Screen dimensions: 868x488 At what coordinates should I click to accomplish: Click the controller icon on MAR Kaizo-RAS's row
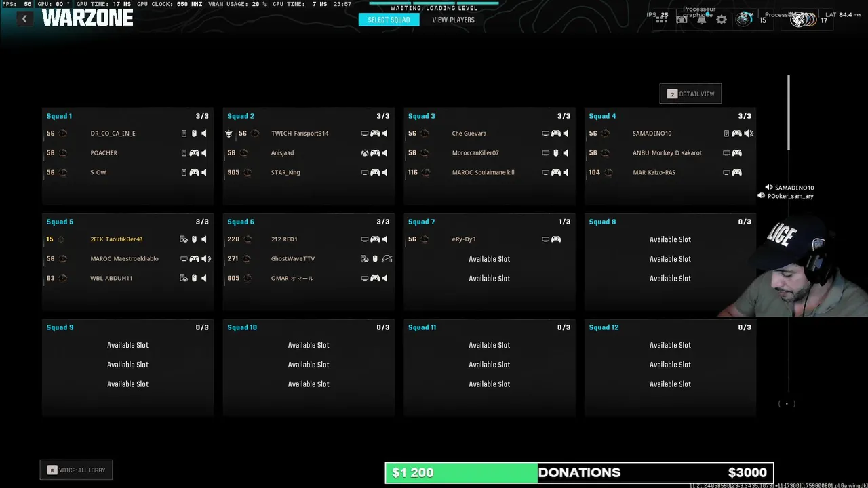pos(736,173)
